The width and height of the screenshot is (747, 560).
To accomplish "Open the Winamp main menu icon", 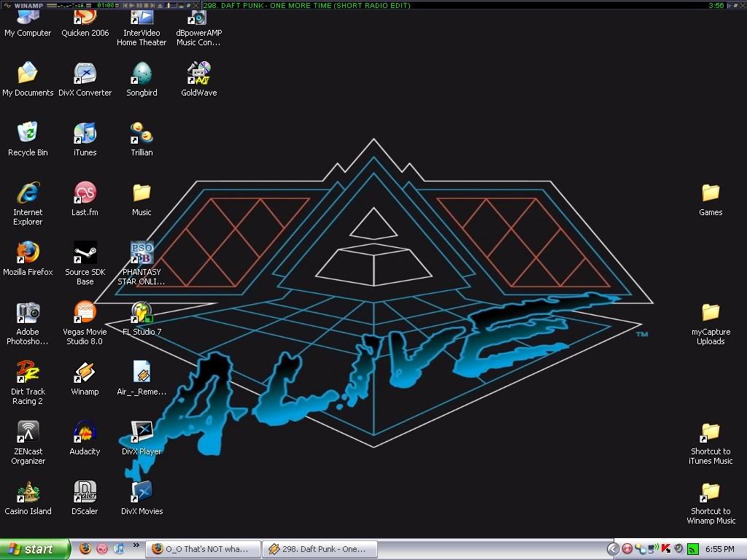I will 7,5.
